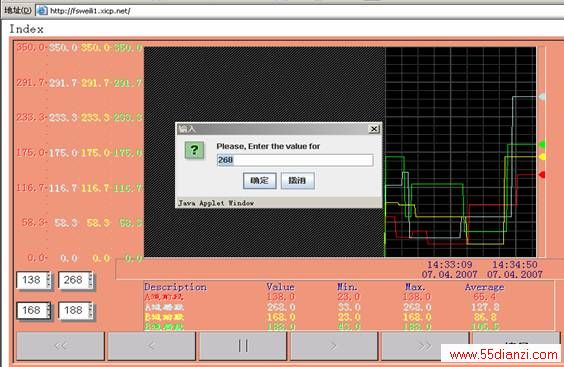This screenshot has height=367, width=564.
Task: Click the stepper on the 138 field
Action: point(49,280)
